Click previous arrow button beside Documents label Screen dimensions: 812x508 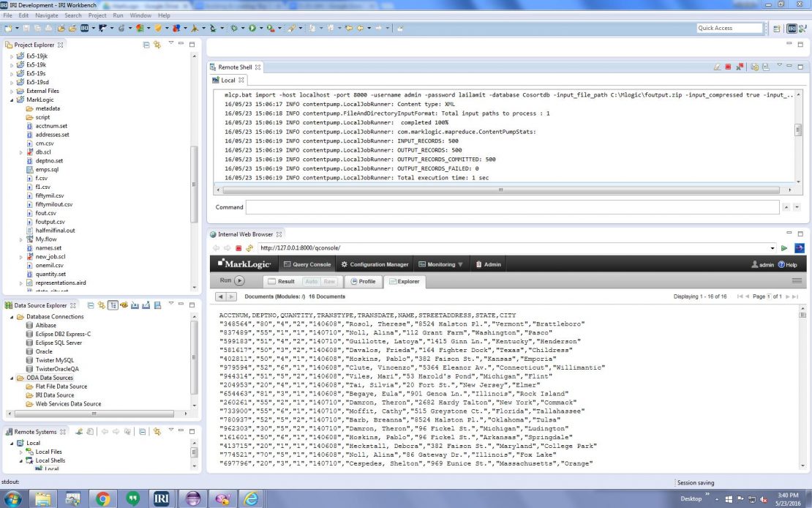(221, 296)
